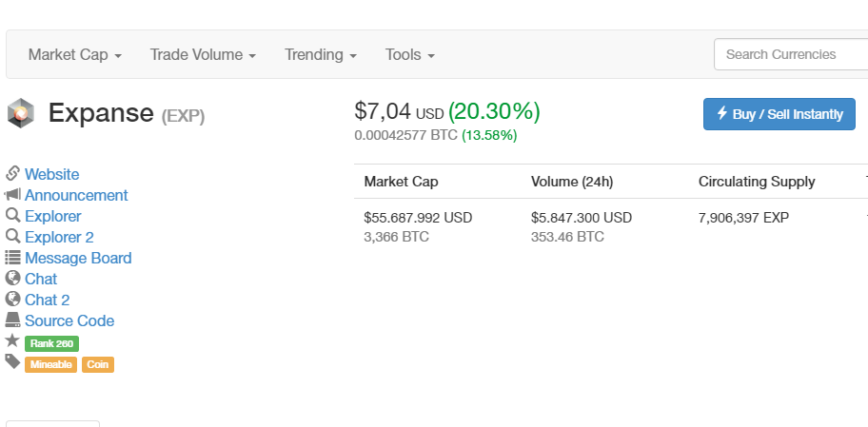Click the globe icon beside Chat 2

13,300
